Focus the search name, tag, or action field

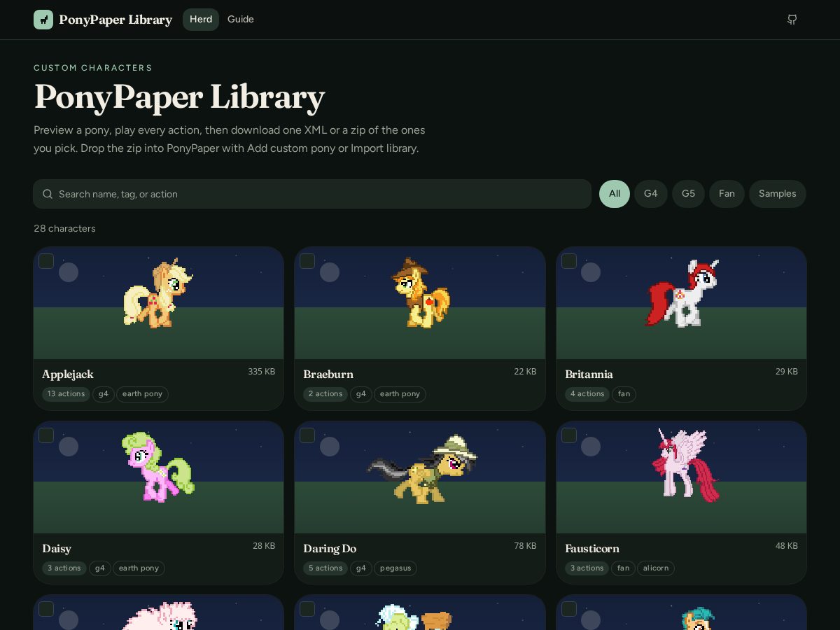pos(312,194)
